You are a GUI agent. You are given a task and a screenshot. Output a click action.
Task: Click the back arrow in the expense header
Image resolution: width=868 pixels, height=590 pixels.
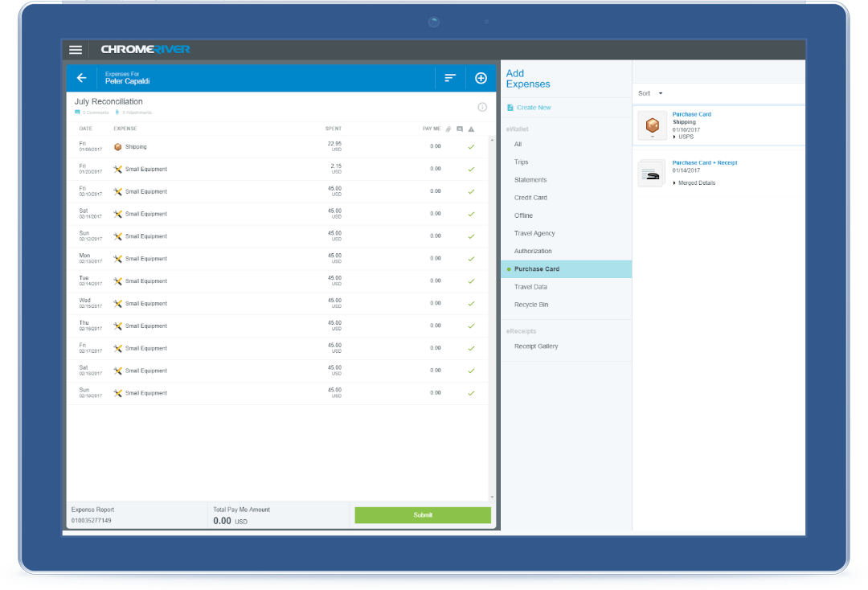(x=81, y=78)
